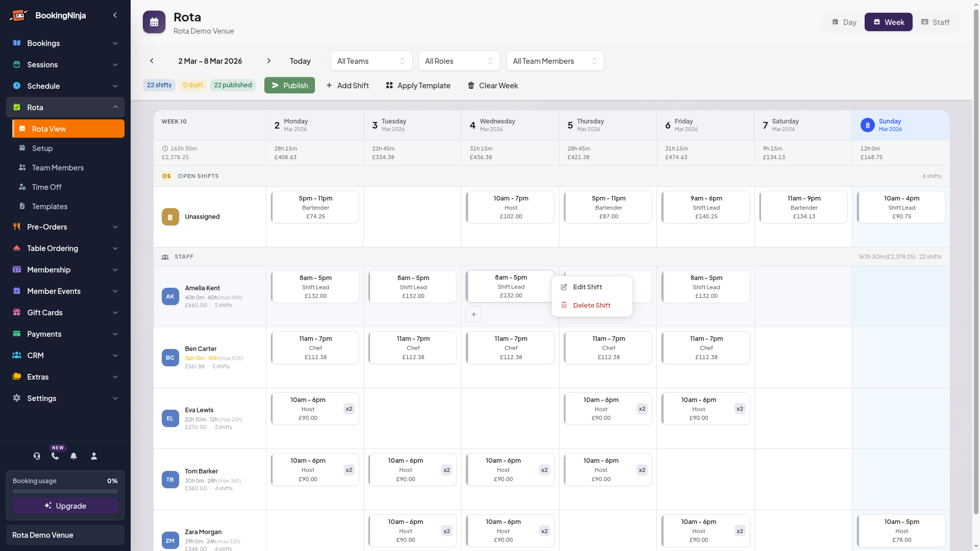The image size is (980, 551).
Task: Click Apply Template button
Action: tap(418, 85)
